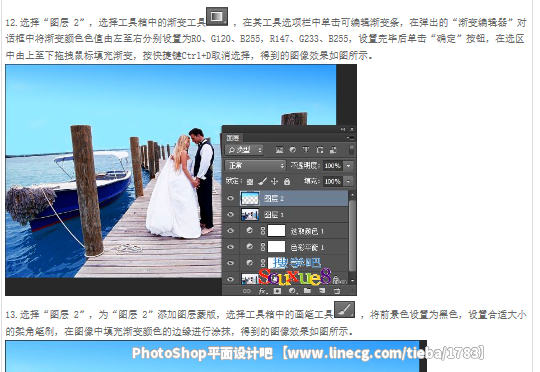Click the new group folder icon

(x=307, y=291)
